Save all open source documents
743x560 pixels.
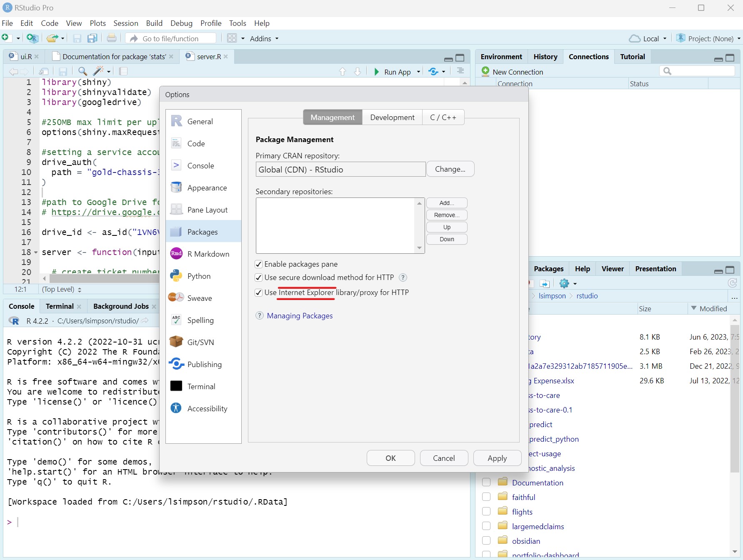tap(92, 38)
